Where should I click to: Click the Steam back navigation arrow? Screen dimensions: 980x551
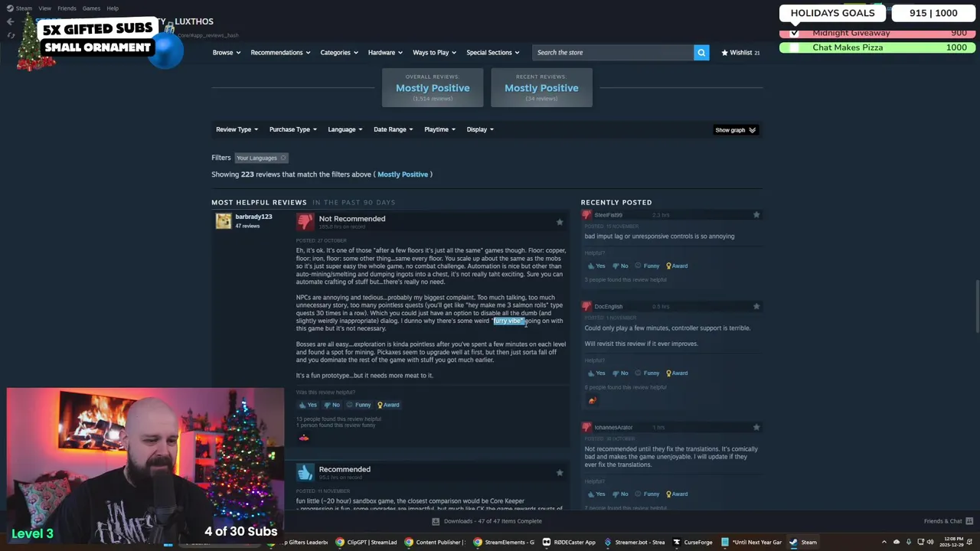click(x=10, y=21)
